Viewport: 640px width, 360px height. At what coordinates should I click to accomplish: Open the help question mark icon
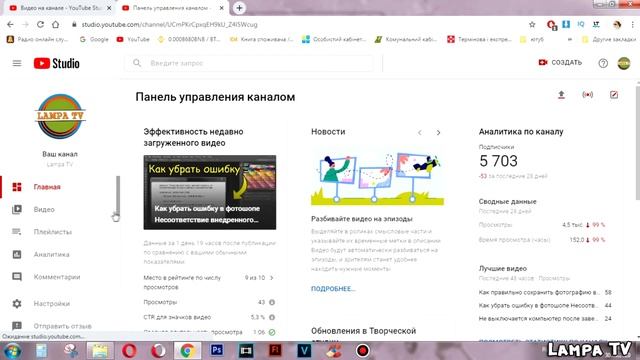(x=603, y=63)
